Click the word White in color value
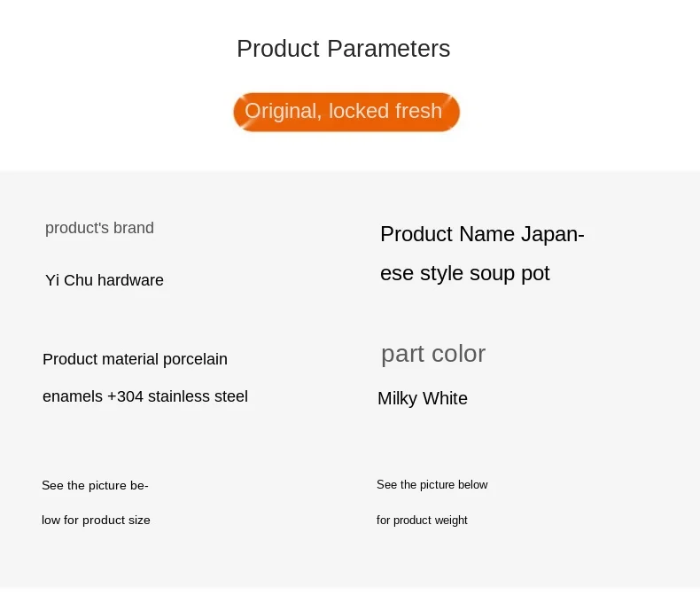 tap(445, 398)
